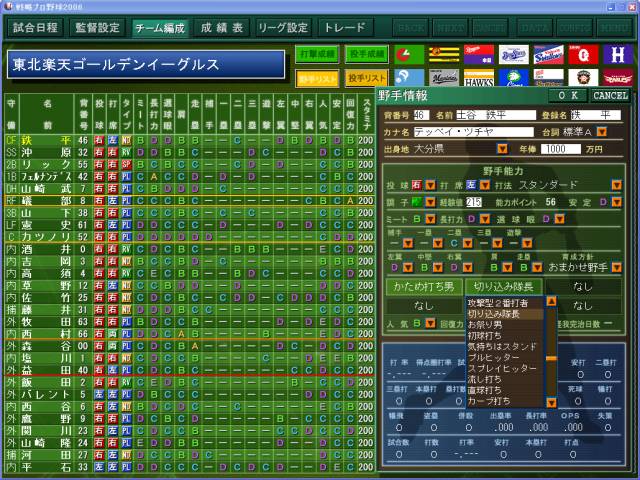640x480 pixels.
Task: Switch to チーム編成 tab
Action: pyautogui.click(x=160, y=28)
